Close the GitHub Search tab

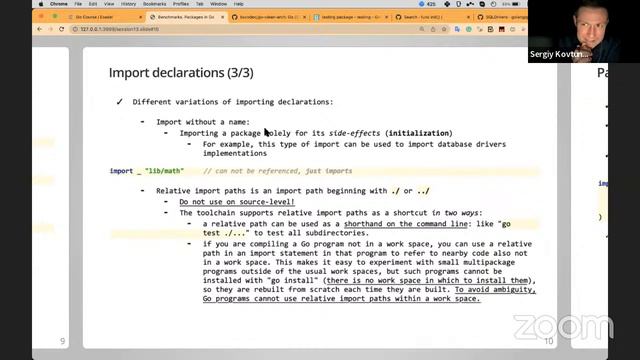click(x=468, y=17)
